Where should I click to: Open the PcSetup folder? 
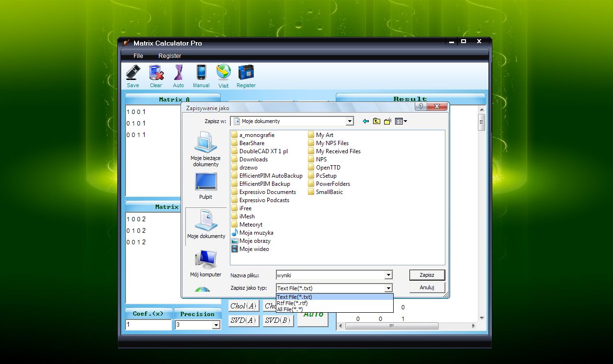pos(322,176)
